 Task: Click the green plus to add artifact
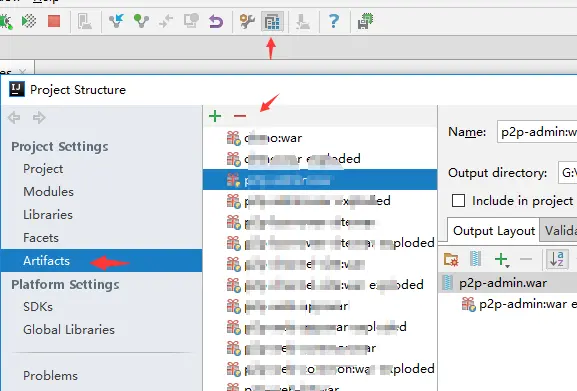[215, 116]
